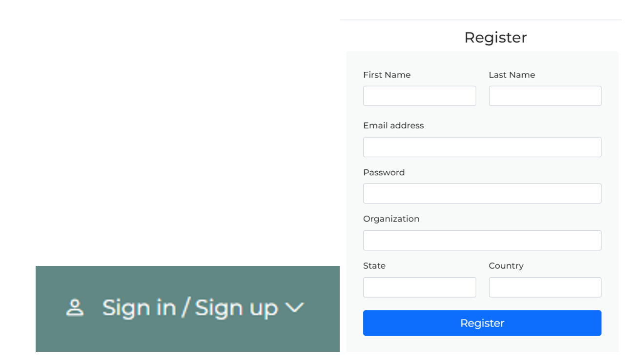
Task: Click the Last Name label
Action: 511,75
